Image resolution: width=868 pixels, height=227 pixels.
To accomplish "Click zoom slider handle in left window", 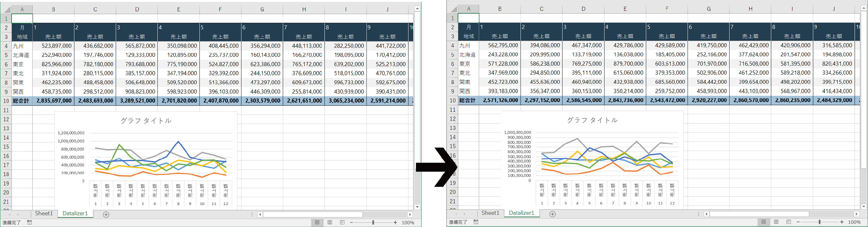I will [x=373, y=223].
